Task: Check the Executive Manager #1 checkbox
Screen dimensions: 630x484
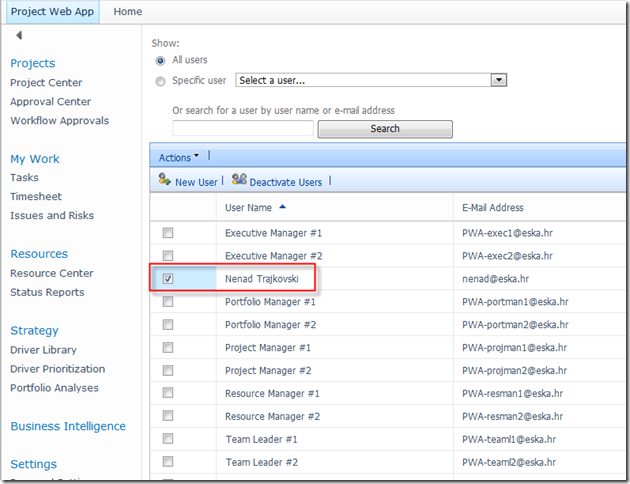Action: (168, 233)
